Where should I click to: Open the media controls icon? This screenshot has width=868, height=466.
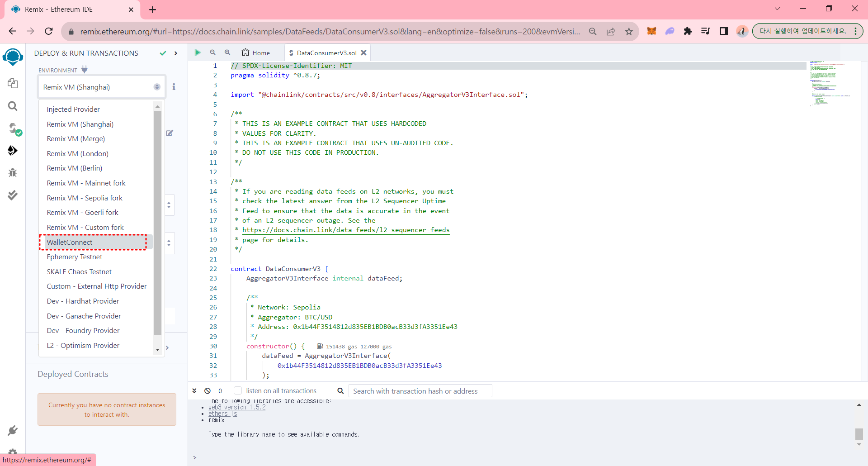706,31
